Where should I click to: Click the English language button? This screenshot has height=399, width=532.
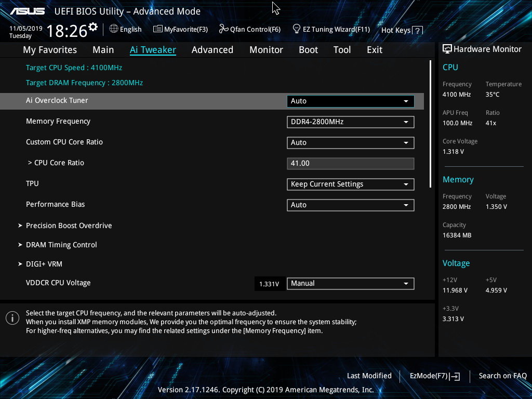pos(126,29)
